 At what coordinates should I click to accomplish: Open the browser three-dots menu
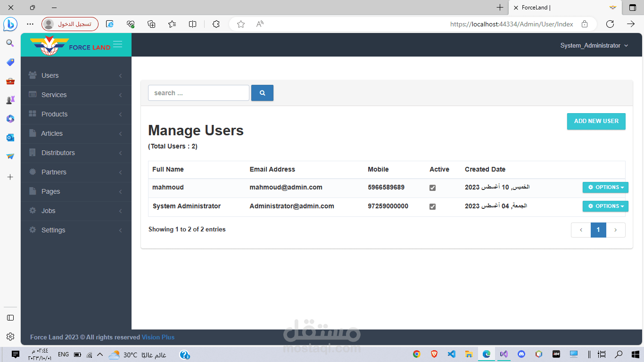point(30,24)
